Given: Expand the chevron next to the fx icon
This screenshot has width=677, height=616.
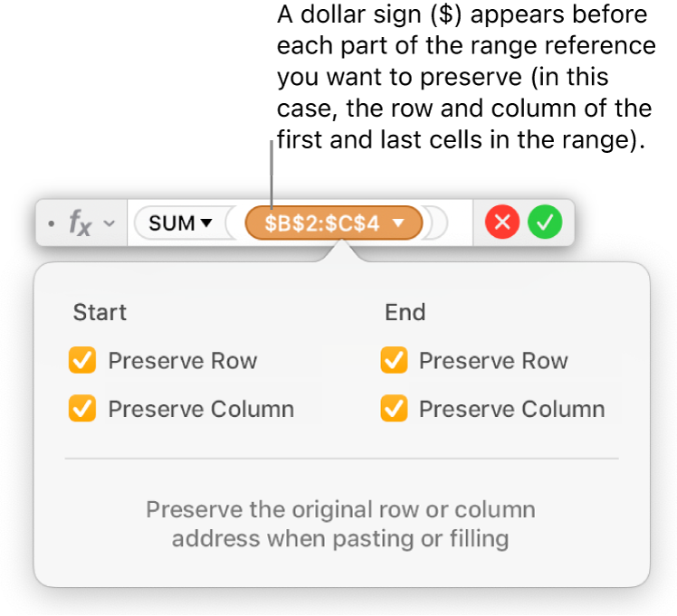Looking at the screenshot, I should pyautogui.click(x=109, y=223).
